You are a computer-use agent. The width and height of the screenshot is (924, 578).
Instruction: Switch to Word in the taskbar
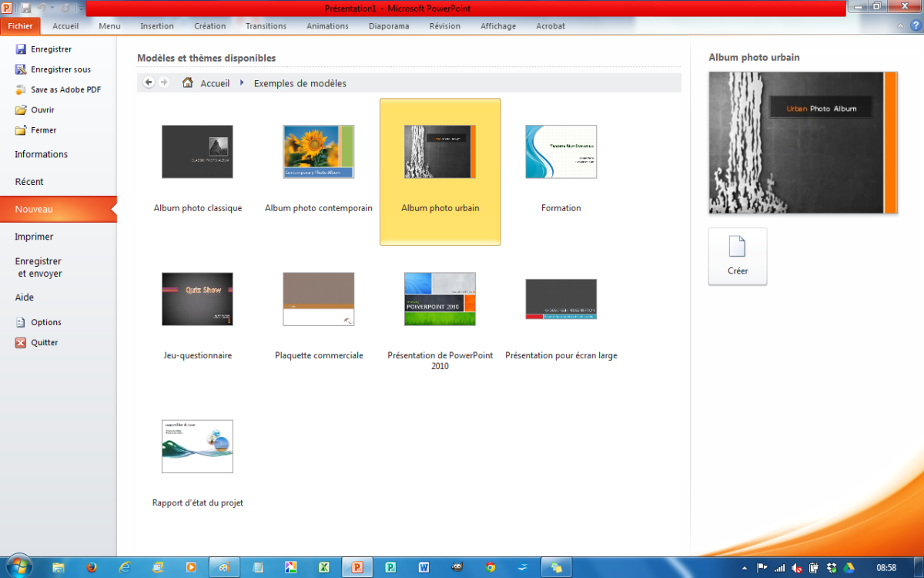pos(423,567)
